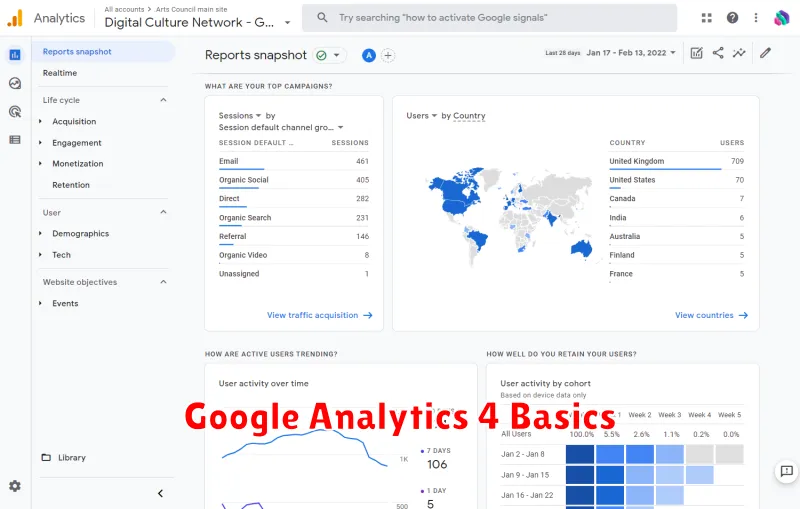Expand the Tech tree item
The image size is (800, 509).
click(40, 254)
